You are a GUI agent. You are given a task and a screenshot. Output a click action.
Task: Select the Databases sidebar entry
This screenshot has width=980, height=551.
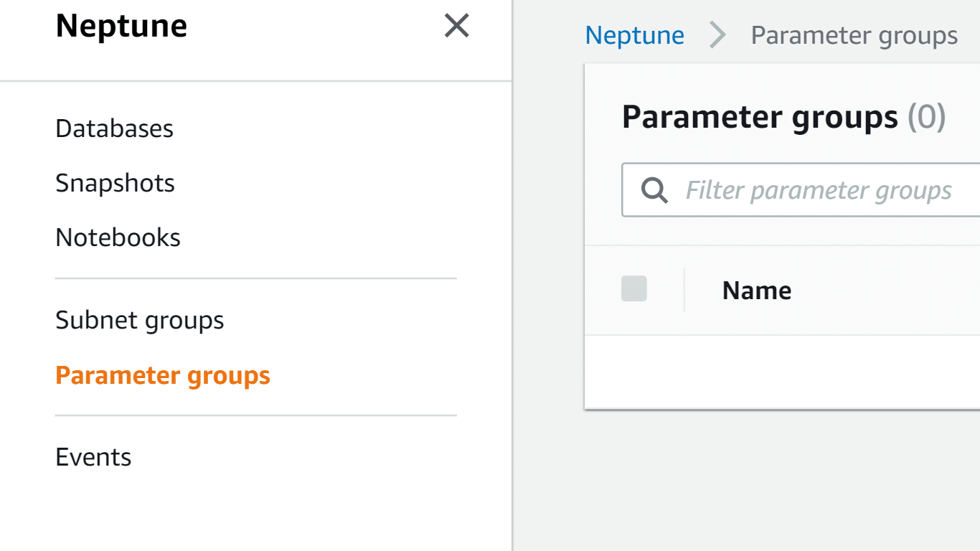click(x=114, y=128)
